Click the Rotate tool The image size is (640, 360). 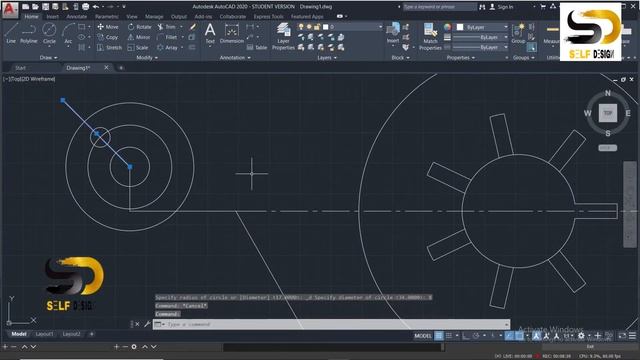[x=140, y=27]
